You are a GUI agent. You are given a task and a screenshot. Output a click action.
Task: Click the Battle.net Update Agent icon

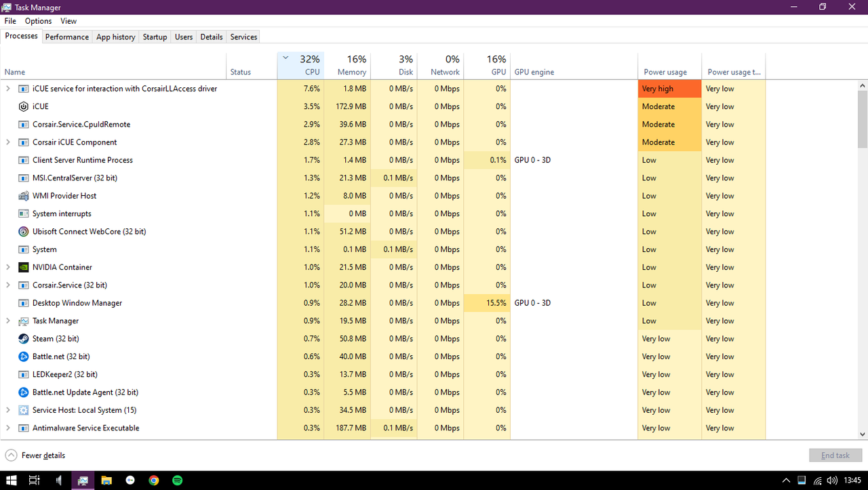tap(24, 392)
